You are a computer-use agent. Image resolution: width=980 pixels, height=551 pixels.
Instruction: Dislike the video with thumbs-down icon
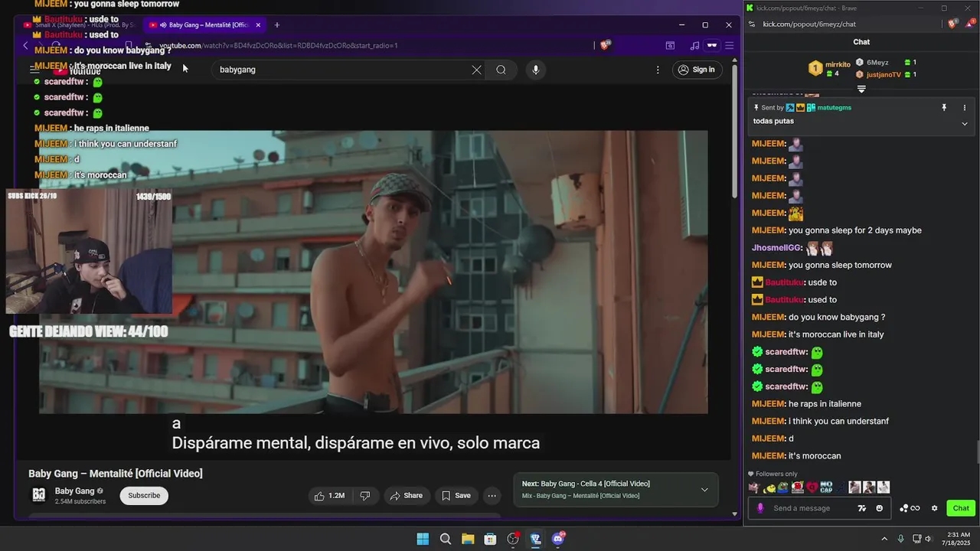point(365,496)
